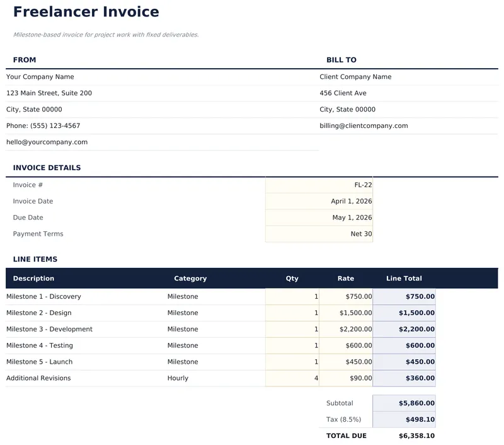The image size is (504, 445).
Task: Click the Category column header
Action: (190, 278)
